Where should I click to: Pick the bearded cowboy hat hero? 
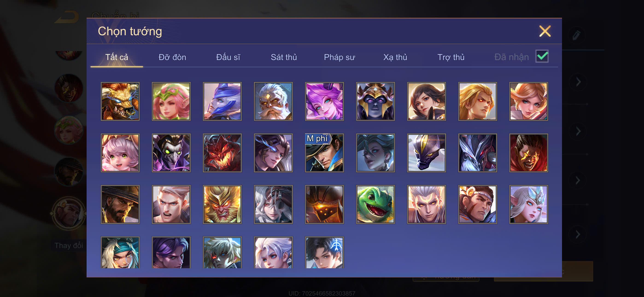[120, 204]
